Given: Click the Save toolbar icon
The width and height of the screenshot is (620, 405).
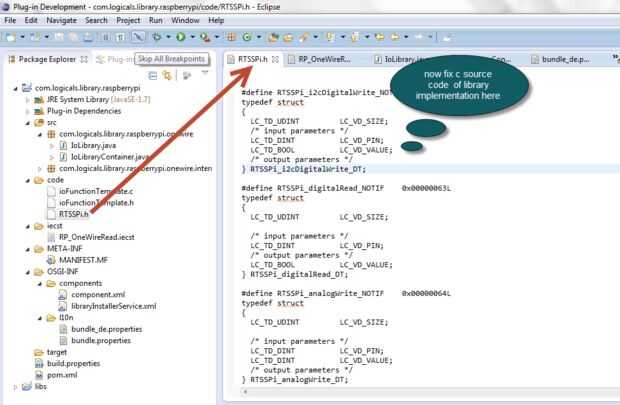Looking at the screenshot, I should click(59, 37).
